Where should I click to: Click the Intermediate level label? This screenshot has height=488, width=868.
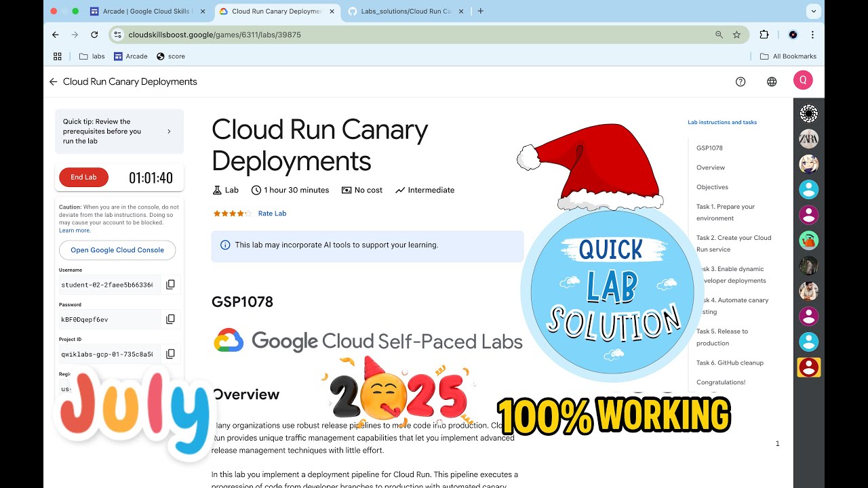(425, 190)
